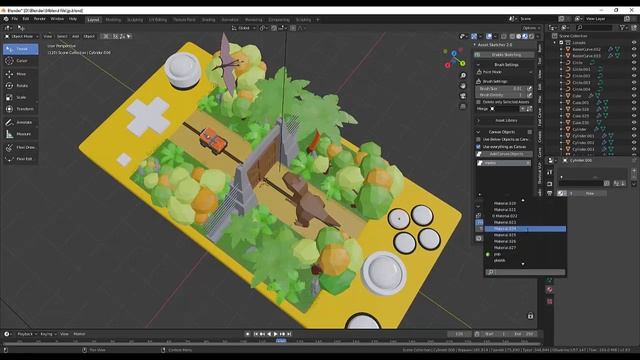
Task: Click the navigation axis gizmo
Action: click(454, 58)
